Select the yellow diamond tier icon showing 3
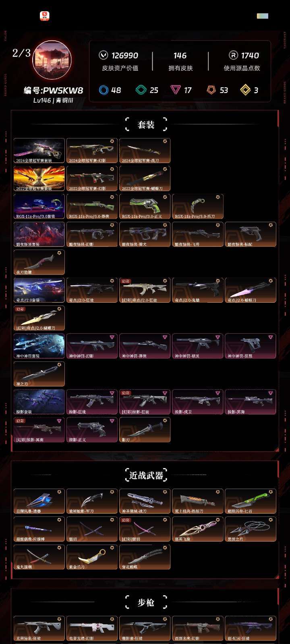 tap(246, 90)
